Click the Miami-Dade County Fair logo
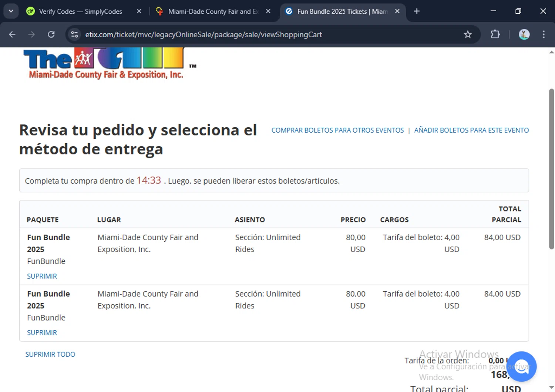 (109, 63)
